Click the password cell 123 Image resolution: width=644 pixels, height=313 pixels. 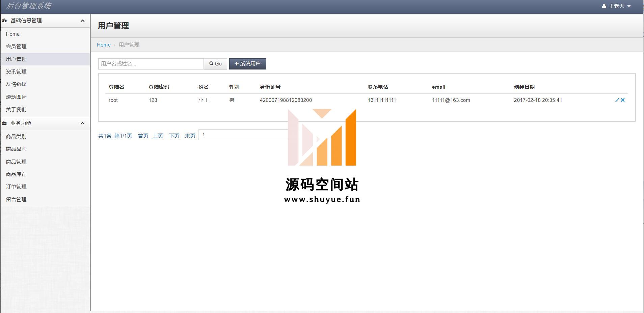pyautogui.click(x=153, y=100)
